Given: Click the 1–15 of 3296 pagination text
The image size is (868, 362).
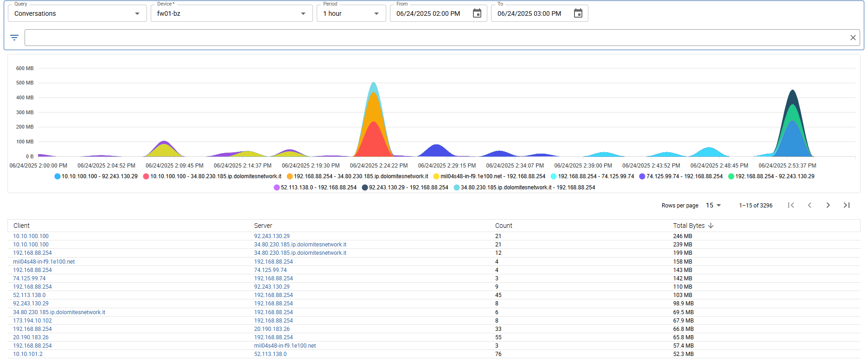Looking at the screenshot, I should (x=756, y=206).
